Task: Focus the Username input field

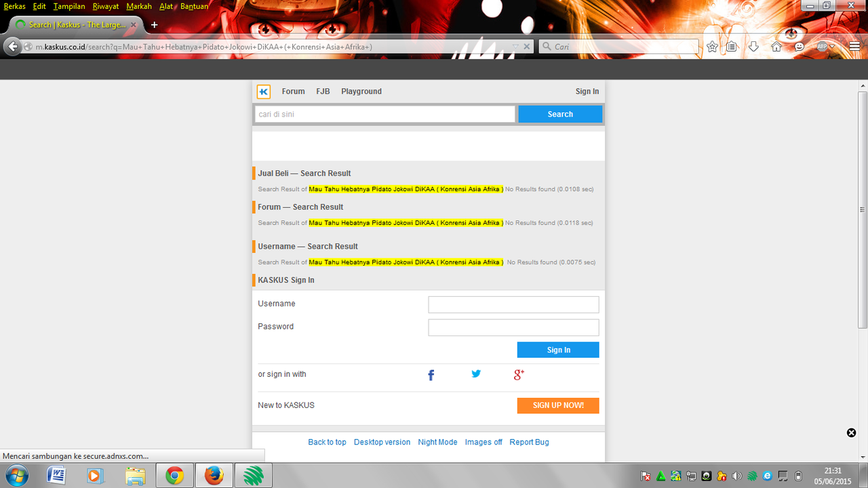Action: pyautogui.click(x=513, y=304)
